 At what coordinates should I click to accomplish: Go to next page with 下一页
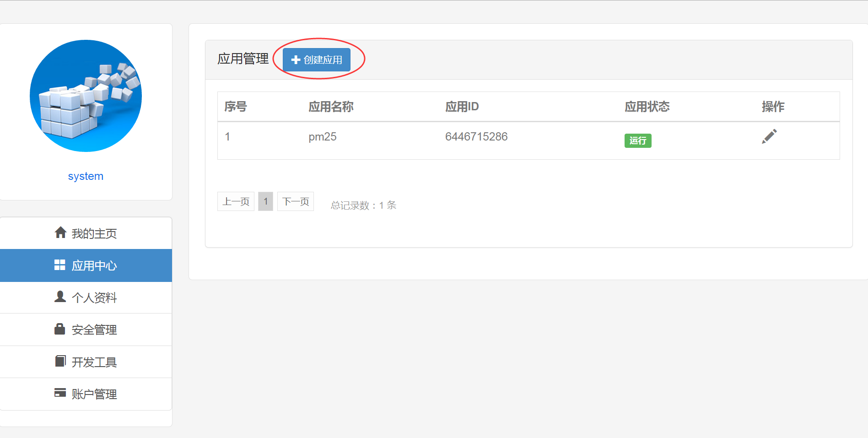[296, 201]
